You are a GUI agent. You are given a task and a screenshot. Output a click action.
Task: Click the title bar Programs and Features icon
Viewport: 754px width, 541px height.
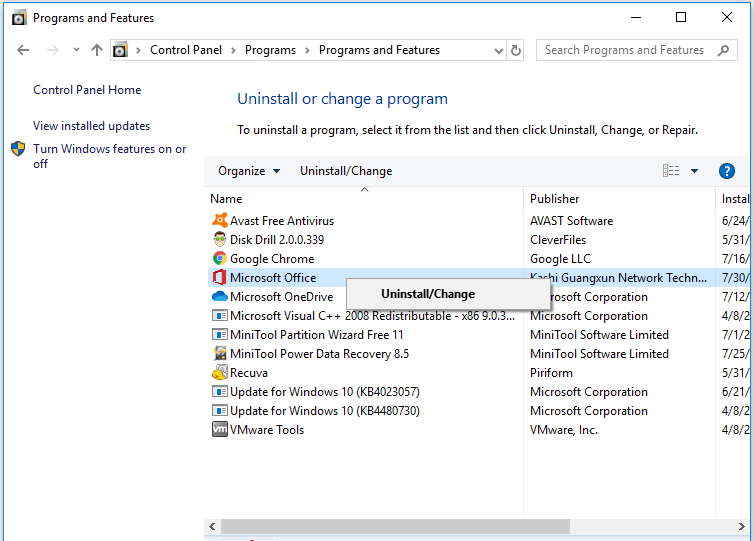[19, 18]
